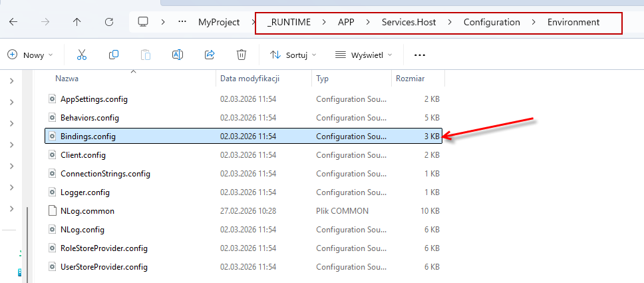Click the date 27.02.2026 10:28
The height and width of the screenshot is (283, 644).
[x=248, y=211]
